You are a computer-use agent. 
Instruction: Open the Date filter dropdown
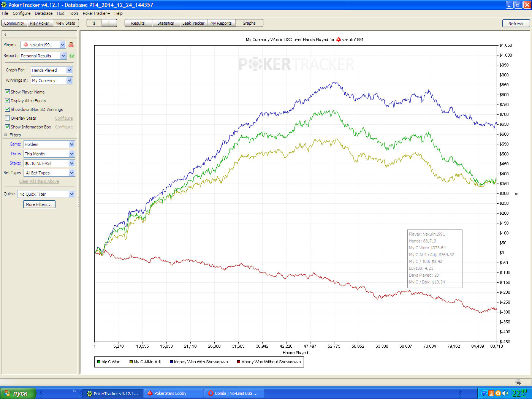tap(49, 154)
